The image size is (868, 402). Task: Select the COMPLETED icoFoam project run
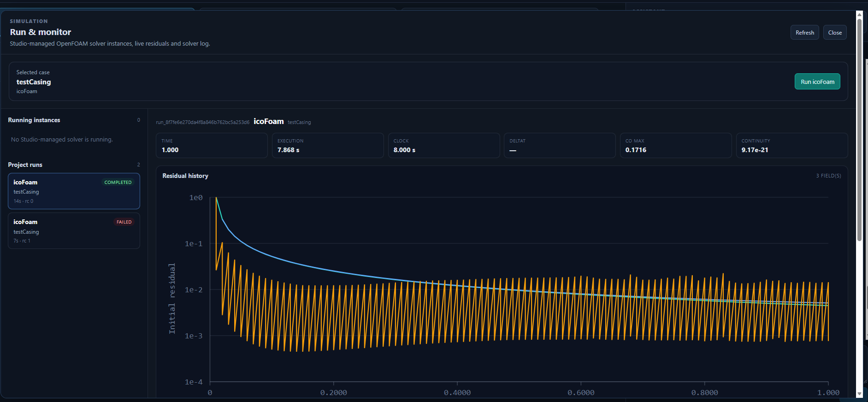coord(74,191)
